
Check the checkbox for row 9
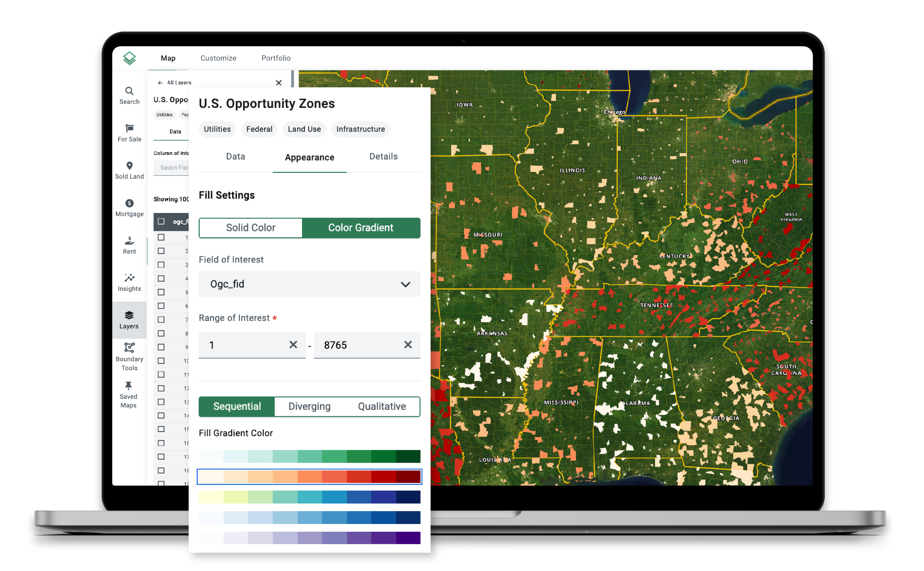(161, 347)
